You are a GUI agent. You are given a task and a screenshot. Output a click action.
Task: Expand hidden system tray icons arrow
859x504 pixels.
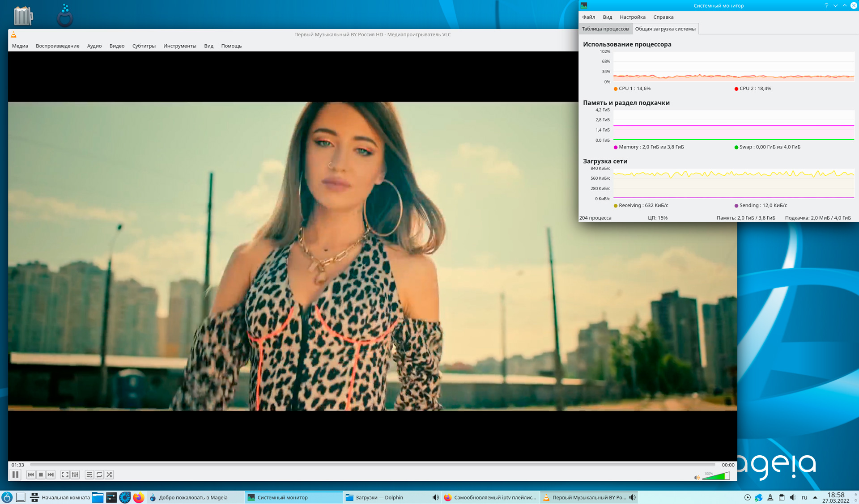click(x=815, y=497)
